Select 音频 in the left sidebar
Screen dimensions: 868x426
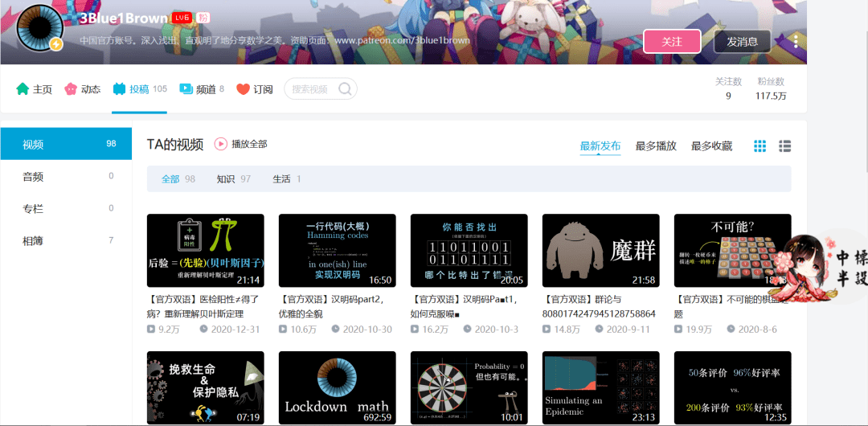[33, 177]
